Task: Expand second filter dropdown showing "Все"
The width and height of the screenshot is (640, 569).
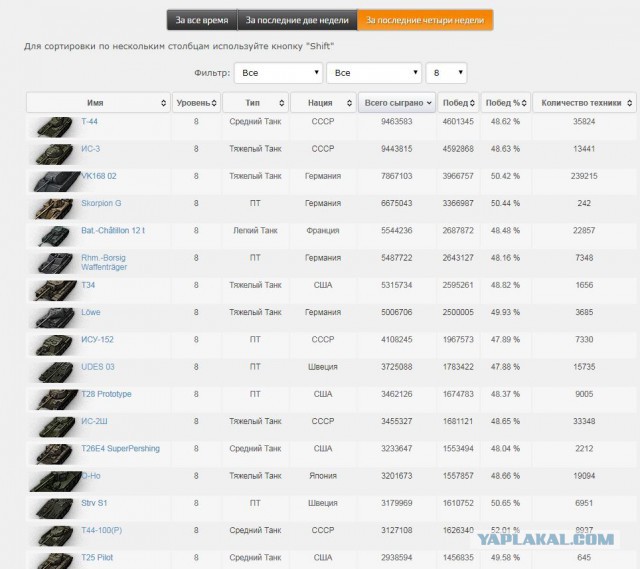Action: (374, 73)
